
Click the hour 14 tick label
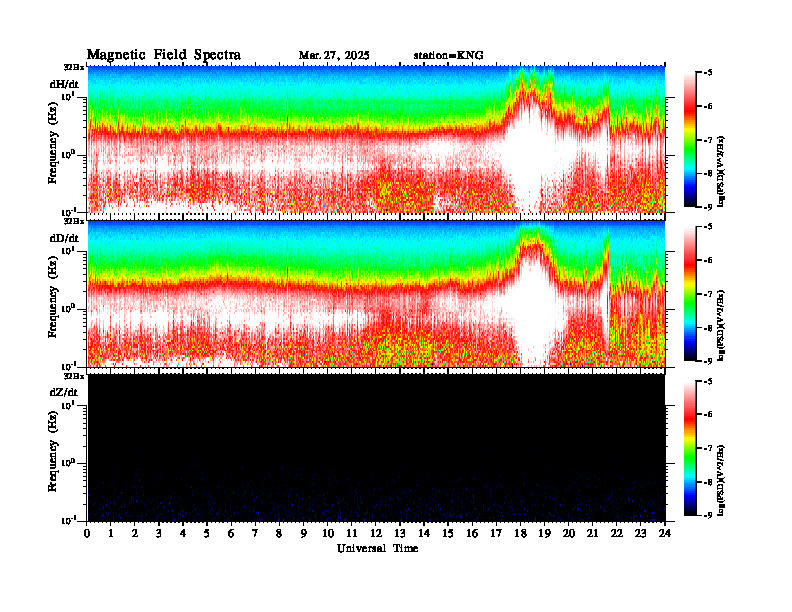tap(424, 533)
